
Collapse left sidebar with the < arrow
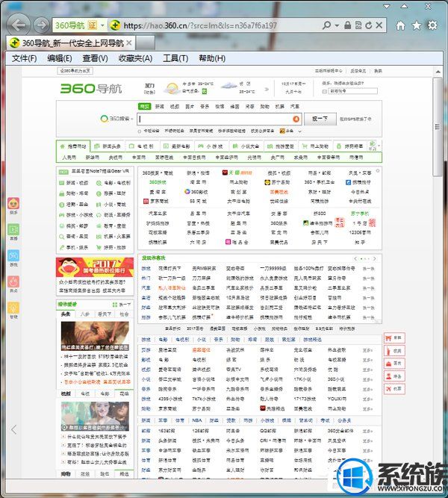pos(13,430)
